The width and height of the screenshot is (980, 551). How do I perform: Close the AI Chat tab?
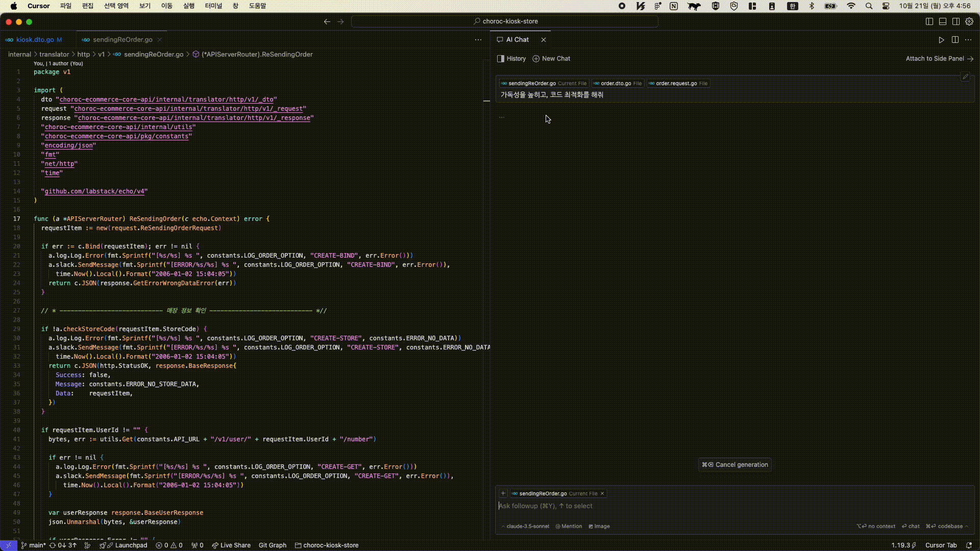[x=544, y=40]
